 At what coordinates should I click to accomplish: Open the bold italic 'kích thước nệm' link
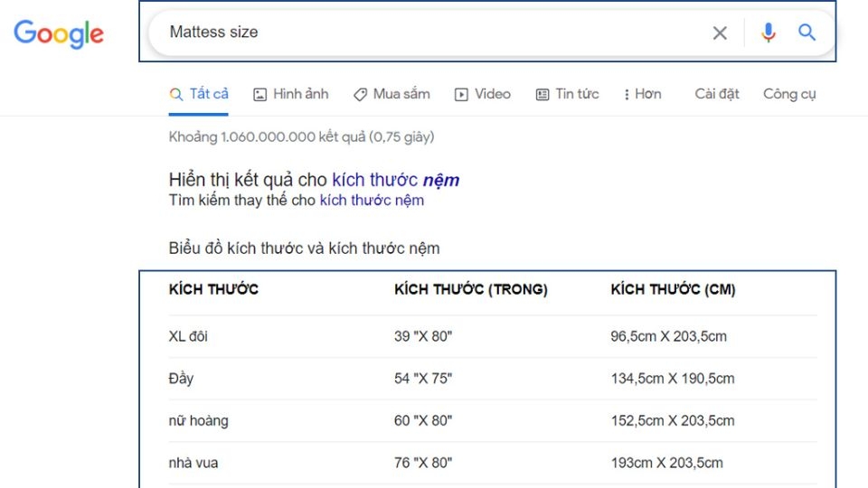pyautogui.click(x=396, y=180)
